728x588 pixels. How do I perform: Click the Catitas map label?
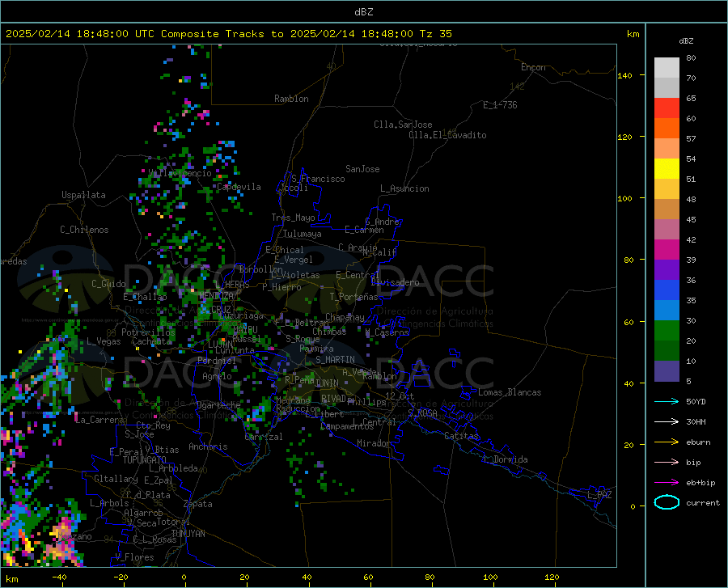[461, 436]
